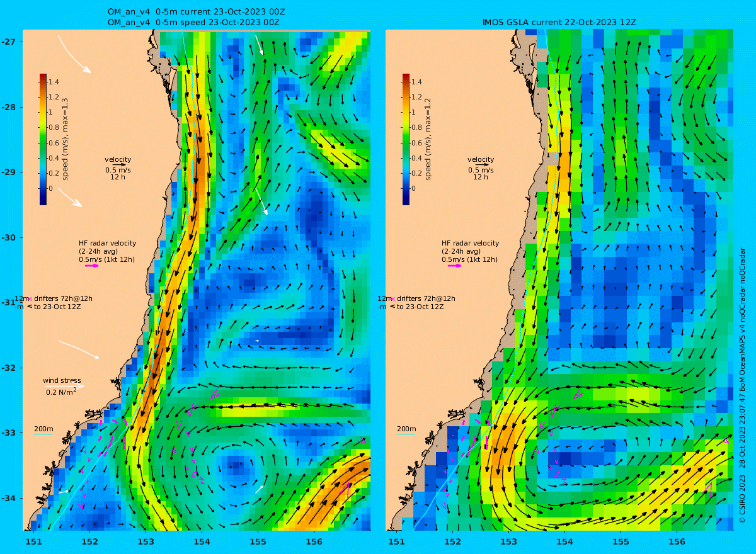Click the 'velocity' label in left map
The width and height of the screenshot is (756, 554).
(x=118, y=159)
